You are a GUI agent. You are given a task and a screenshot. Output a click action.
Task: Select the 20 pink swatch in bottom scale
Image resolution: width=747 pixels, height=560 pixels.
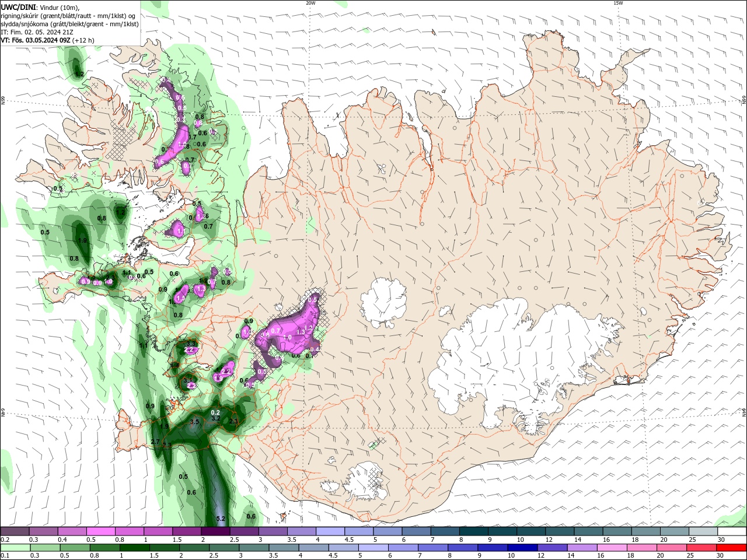click(x=672, y=548)
